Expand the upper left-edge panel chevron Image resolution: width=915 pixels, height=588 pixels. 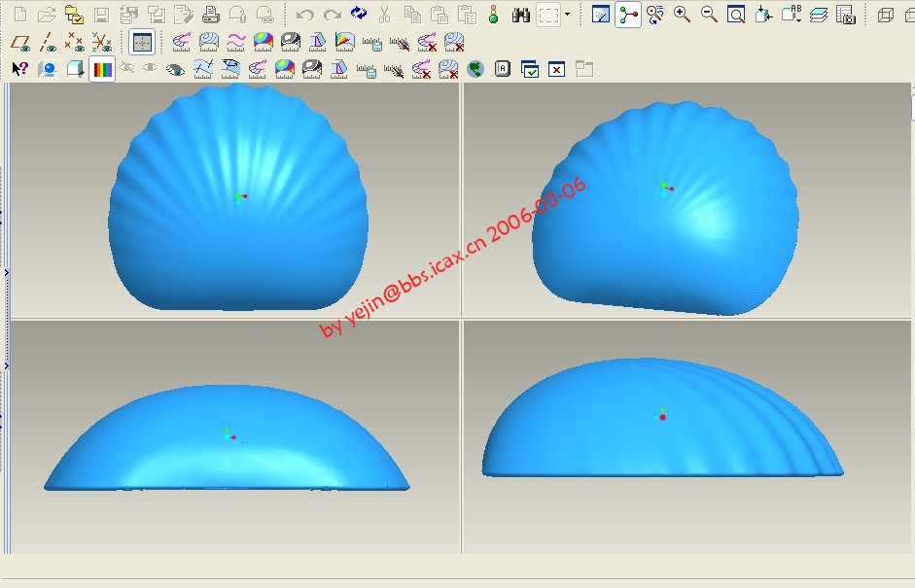point(7,272)
